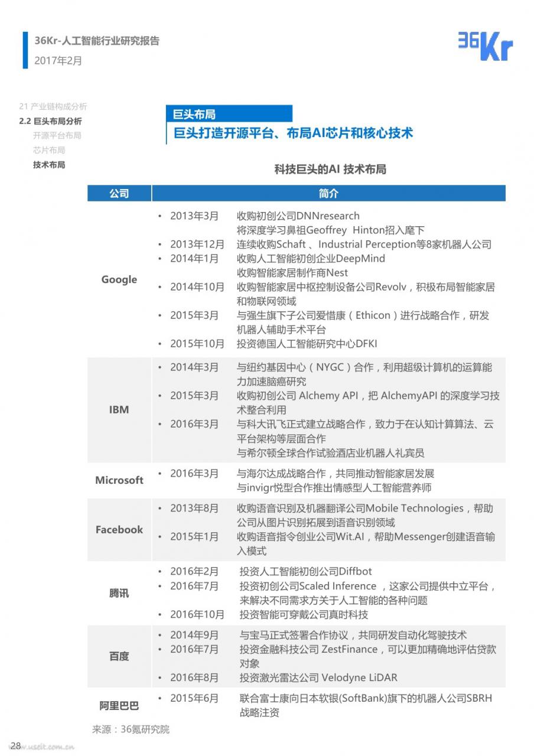Click the line mentioning Scaled Inference
The height and width of the screenshot is (756, 534).
pyautogui.click(x=367, y=586)
